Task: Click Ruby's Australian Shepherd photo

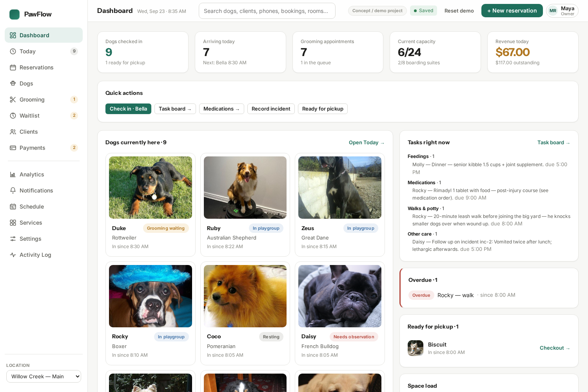Action: point(245,187)
